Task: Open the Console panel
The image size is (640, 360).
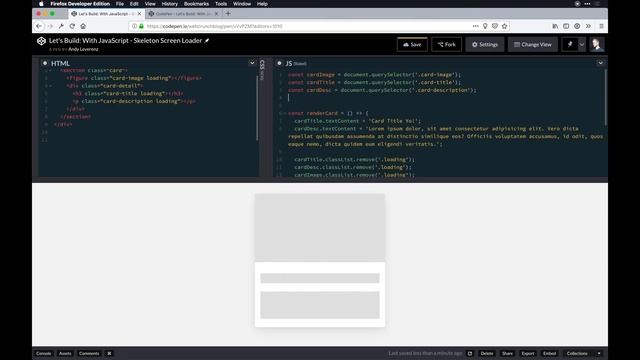Action: [43, 353]
